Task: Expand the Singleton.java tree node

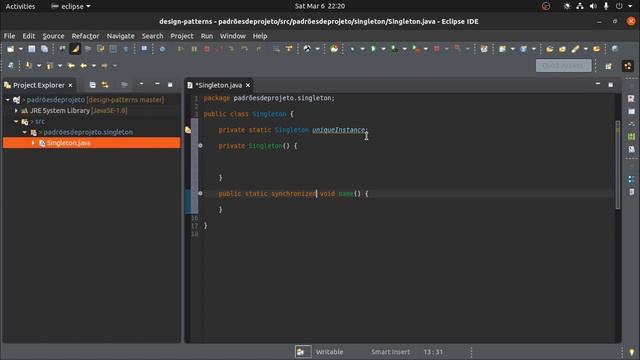Action: (x=33, y=143)
